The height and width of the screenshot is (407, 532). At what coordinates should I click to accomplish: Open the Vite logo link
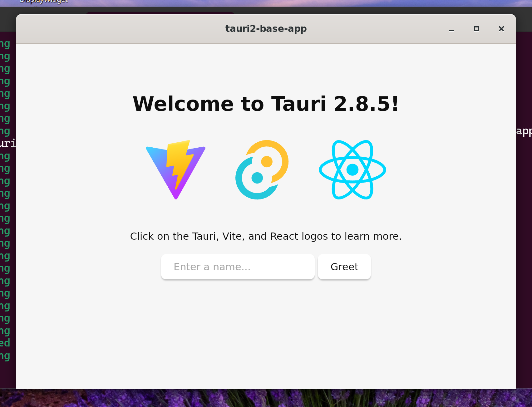pos(176,170)
